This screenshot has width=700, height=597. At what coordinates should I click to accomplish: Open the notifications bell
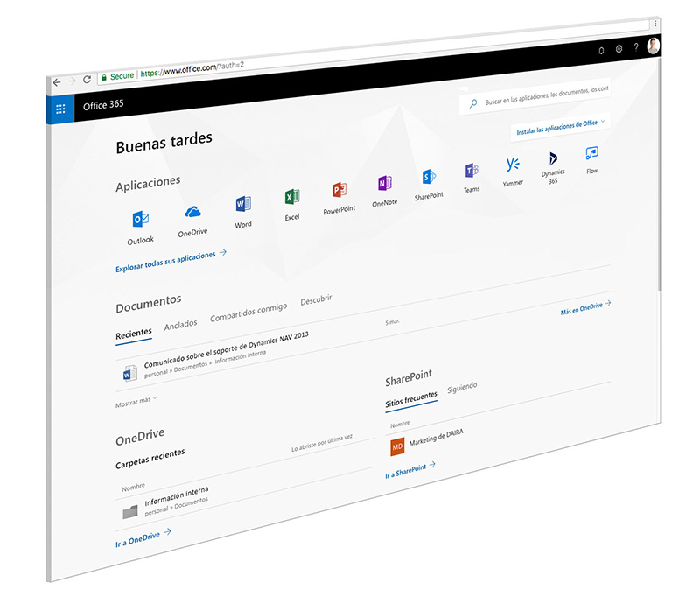(x=601, y=51)
